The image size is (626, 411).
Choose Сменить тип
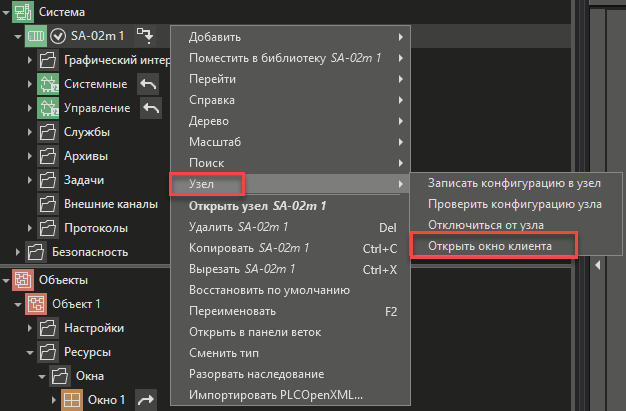pos(290,353)
